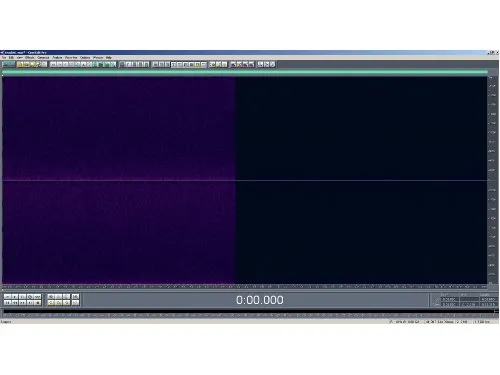
Task: Click the Stop transport button
Action: click(7, 296)
